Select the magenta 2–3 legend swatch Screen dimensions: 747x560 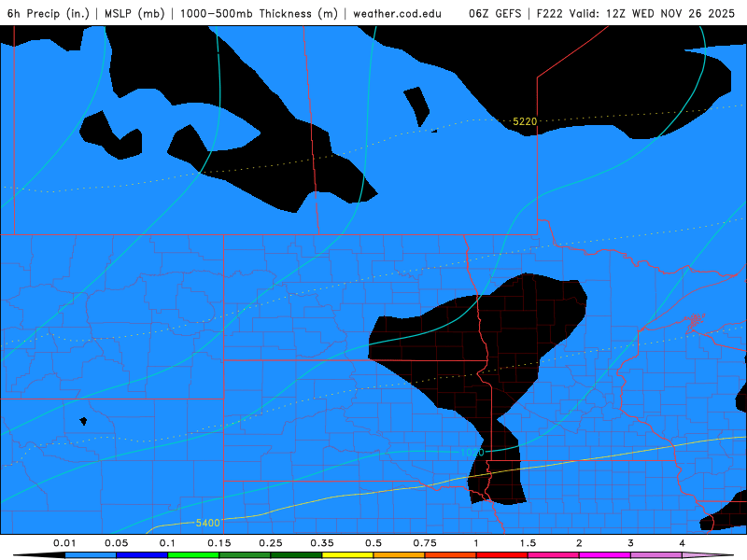[605, 555]
